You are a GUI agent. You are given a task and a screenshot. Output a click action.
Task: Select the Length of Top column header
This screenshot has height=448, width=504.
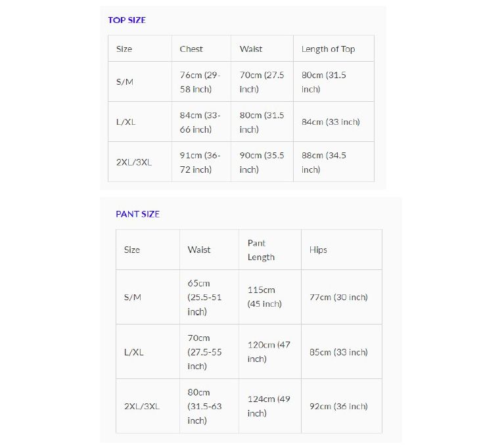pyautogui.click(x=328, y=49)
